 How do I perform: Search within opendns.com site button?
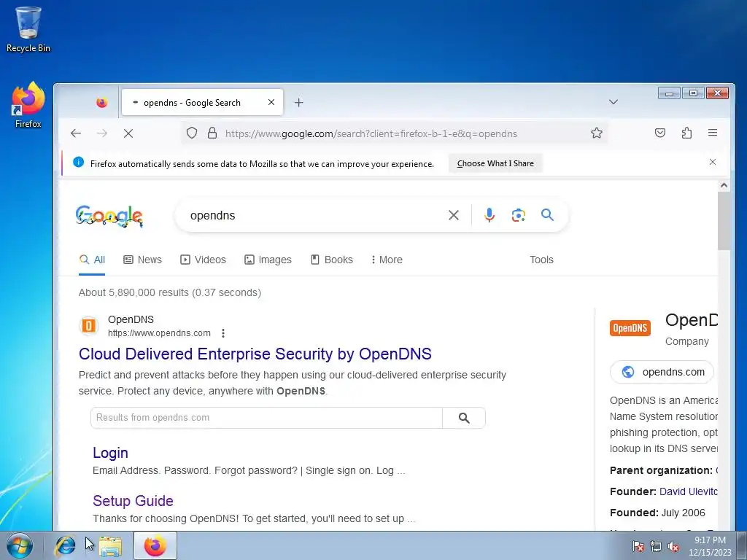coord(464,418)
